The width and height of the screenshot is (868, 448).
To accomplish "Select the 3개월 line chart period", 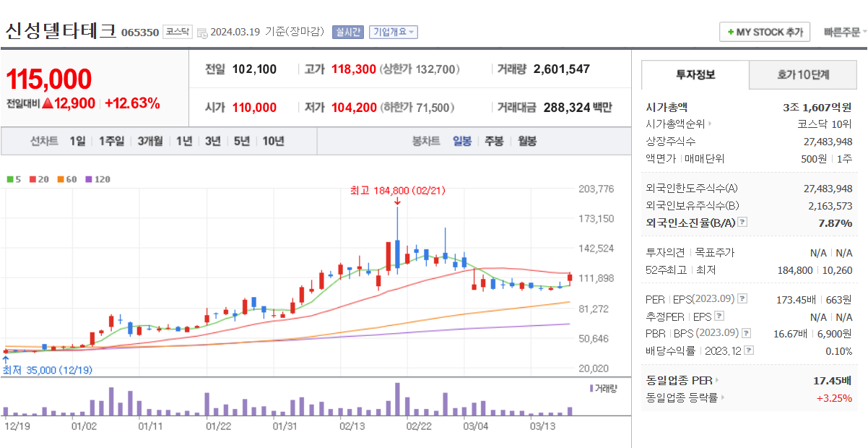I will pos(150,141).
